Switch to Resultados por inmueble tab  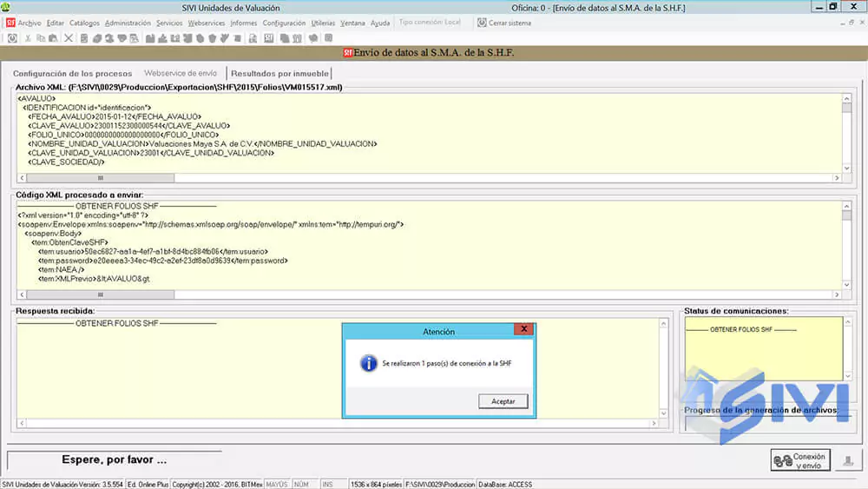279,74
